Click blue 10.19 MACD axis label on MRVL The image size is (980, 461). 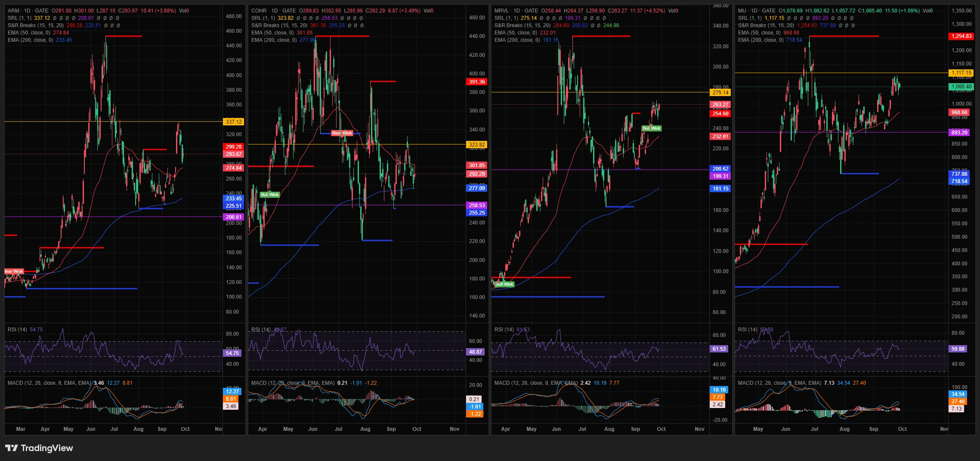coord(719,390)
